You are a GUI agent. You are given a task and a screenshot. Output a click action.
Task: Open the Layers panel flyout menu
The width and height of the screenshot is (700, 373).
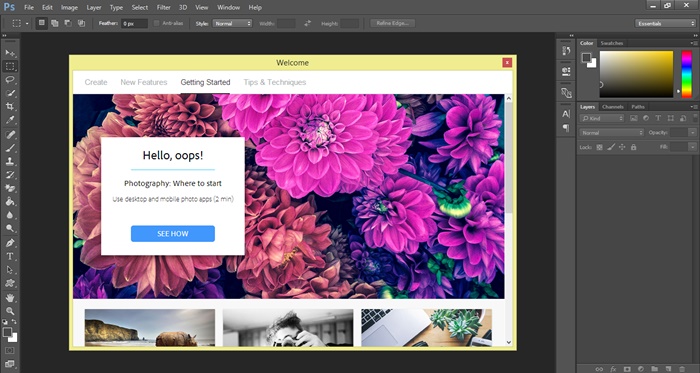(694, 107)
